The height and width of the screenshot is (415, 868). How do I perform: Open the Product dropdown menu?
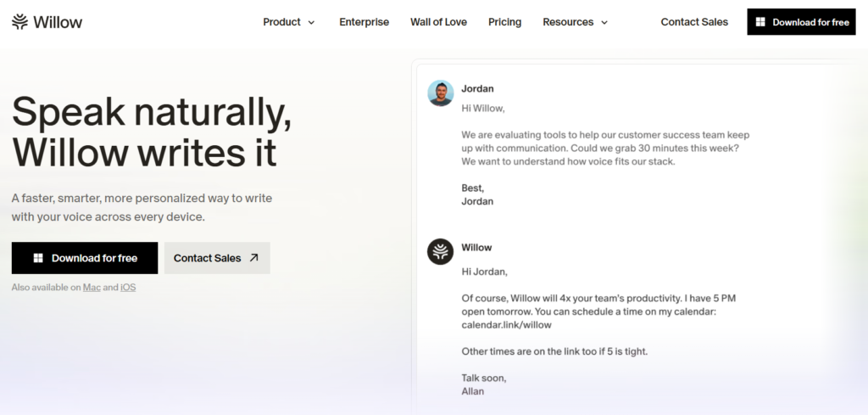tap(289, 22)
